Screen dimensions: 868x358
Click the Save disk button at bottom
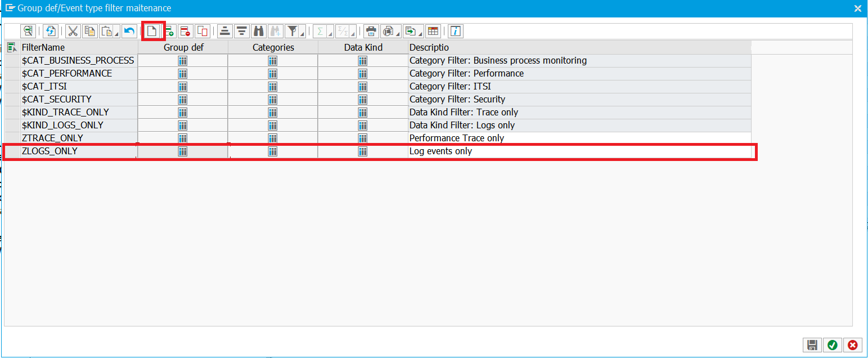coord(812,345)
